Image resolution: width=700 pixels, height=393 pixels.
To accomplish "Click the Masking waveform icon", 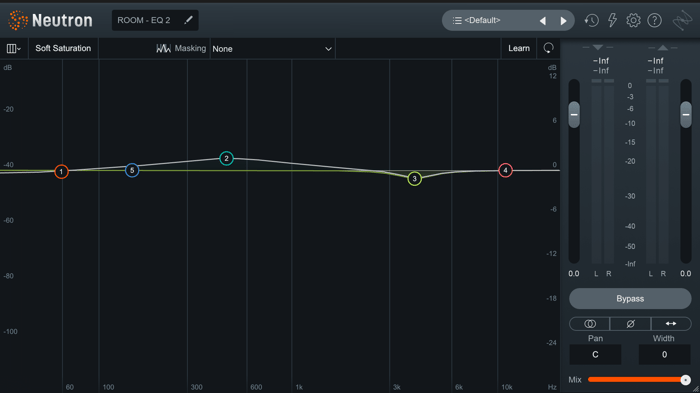I will [x=163, y=48].
